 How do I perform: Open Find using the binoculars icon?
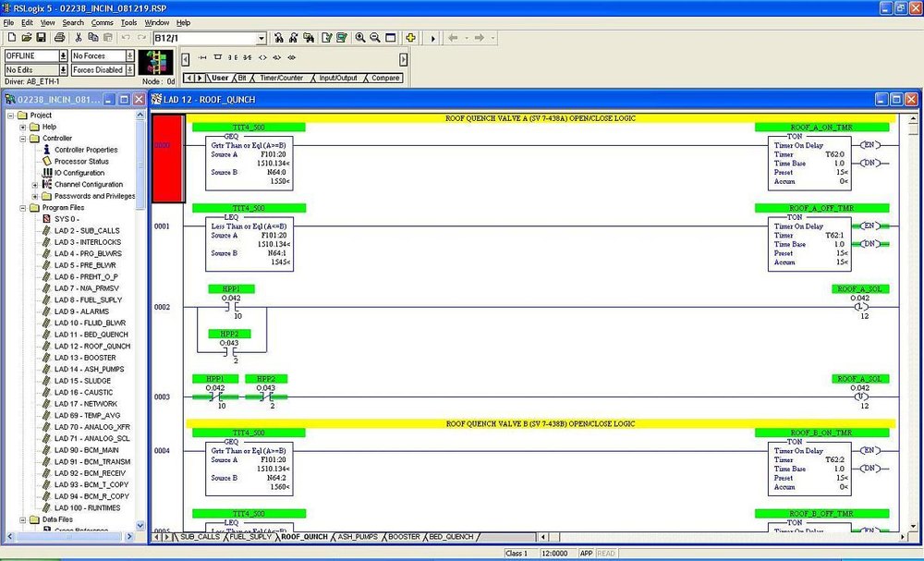coord(279,38)
